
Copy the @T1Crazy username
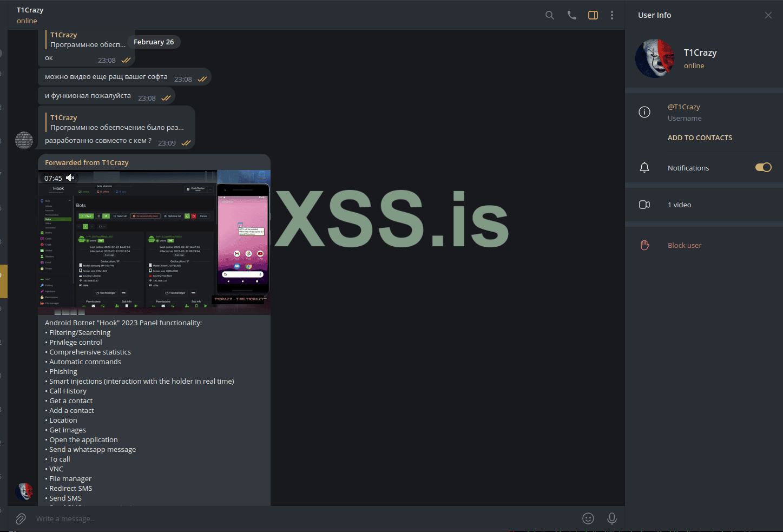(x=684, y=107)
